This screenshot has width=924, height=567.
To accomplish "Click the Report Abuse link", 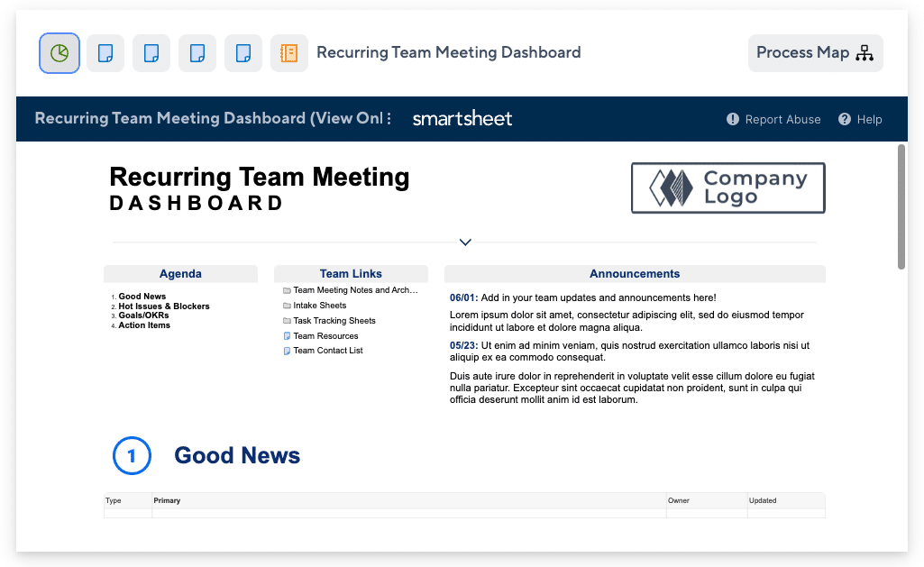I will (x=782, y=120).
